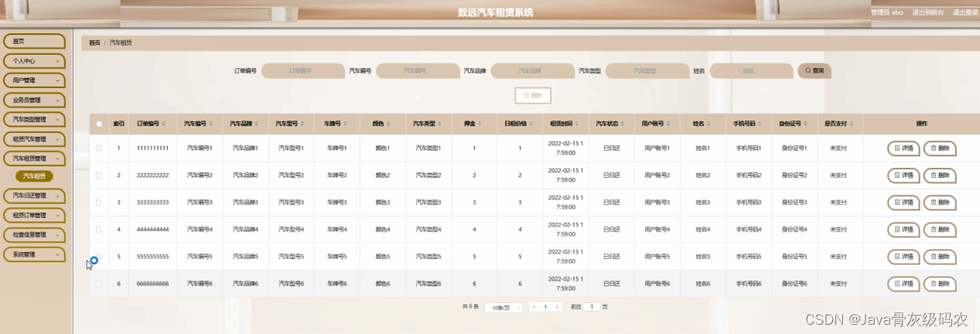The height and width of the screenshot is (334, 980).
Task: Sort table by 是否支付 column sort icon
Action: pyautogui.click(x=851, y=124)
